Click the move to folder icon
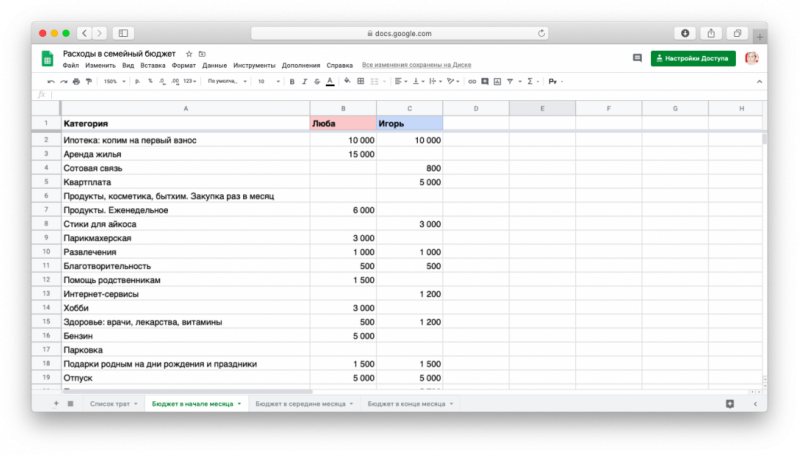800x455 pixels. [x=202, y=54]
